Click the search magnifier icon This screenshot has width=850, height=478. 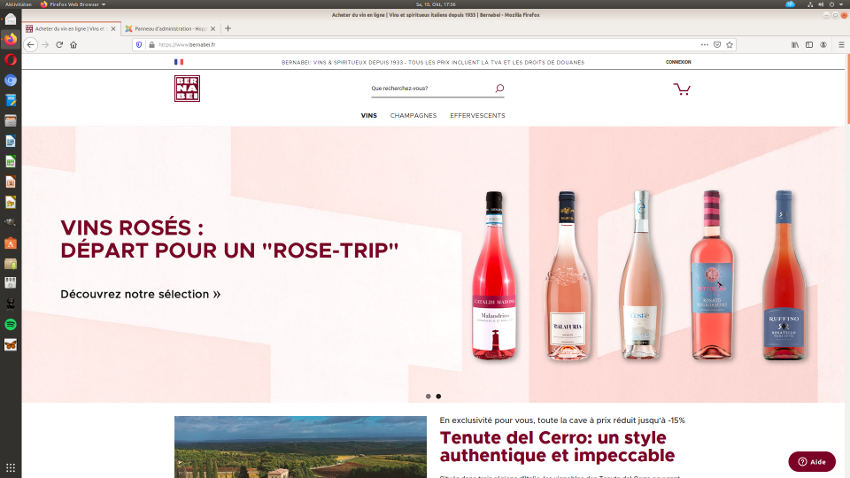click(x=499, y=88)
